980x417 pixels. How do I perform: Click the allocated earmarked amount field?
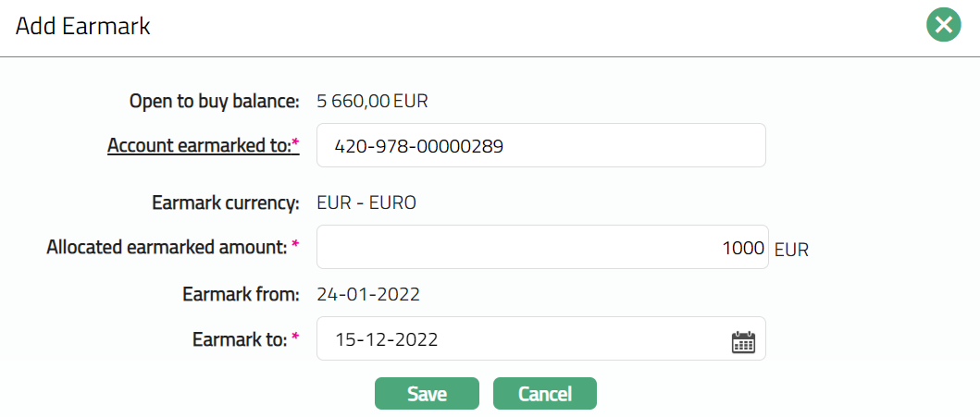tap(540, 248)
